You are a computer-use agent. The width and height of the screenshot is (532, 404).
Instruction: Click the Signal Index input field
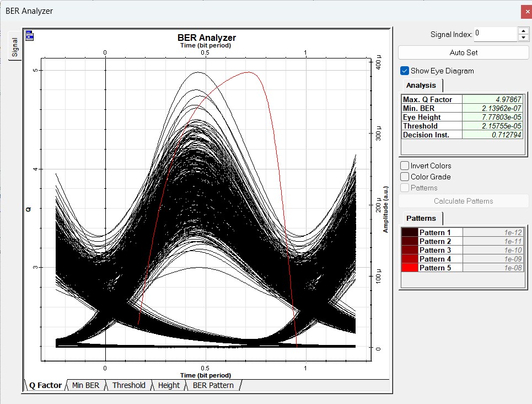(495, 34)
